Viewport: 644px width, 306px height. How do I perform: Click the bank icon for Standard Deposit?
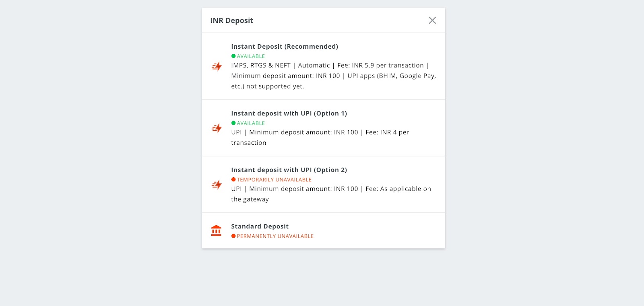[217, 230]
